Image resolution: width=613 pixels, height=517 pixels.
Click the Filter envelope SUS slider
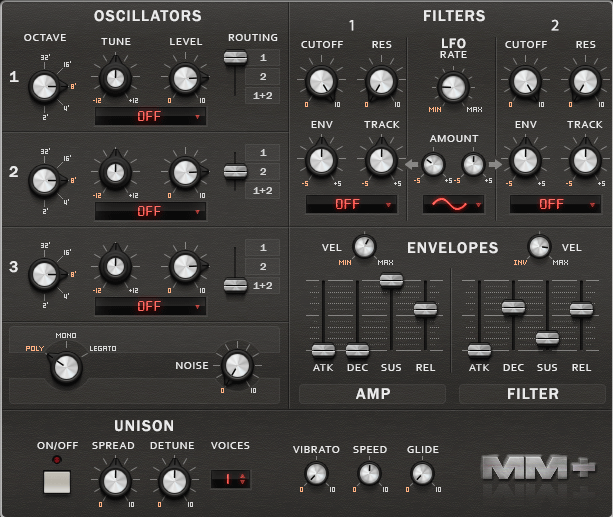click(x=547, y=339)
